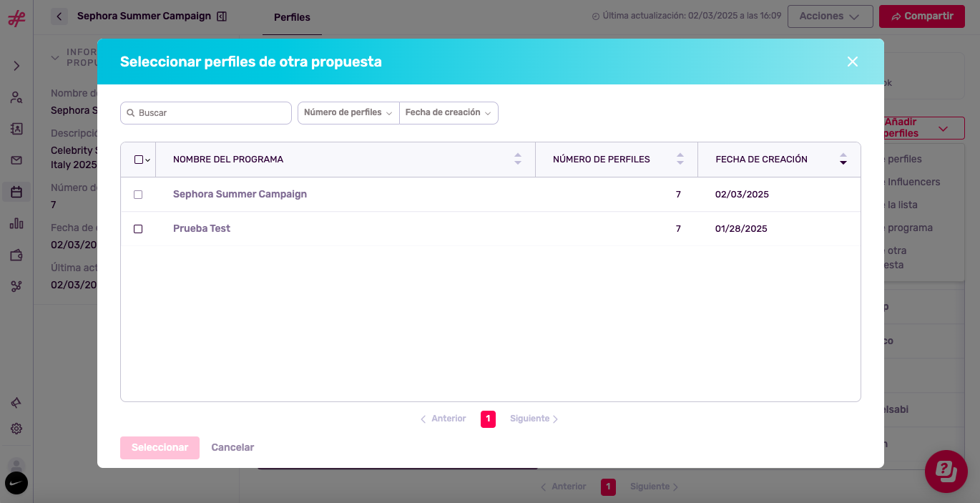Open the help chat bubble icon

[946, 472]
